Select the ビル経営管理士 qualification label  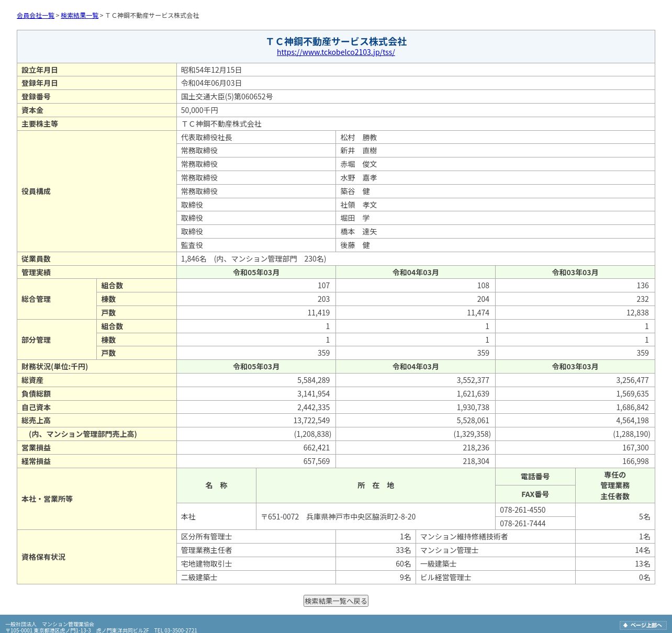tap(446, 578)
